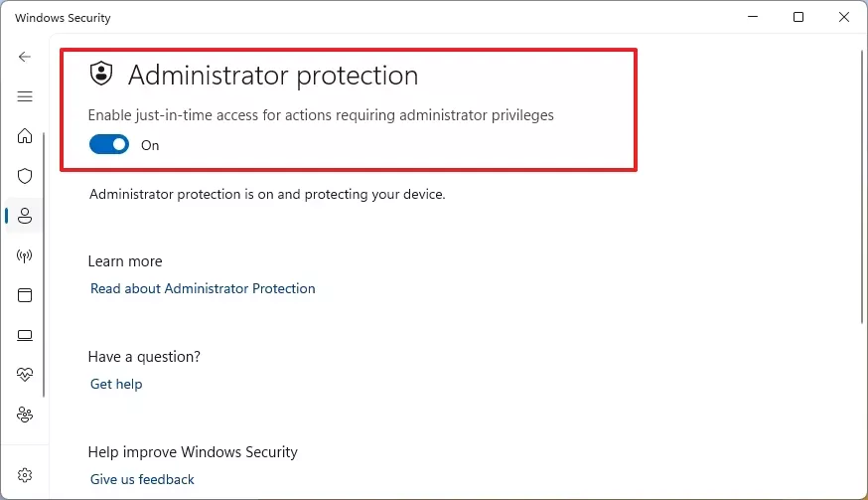Minimize the Windows Security window
The width and height of the screenshot is (868, 500).
pos(752,18)
